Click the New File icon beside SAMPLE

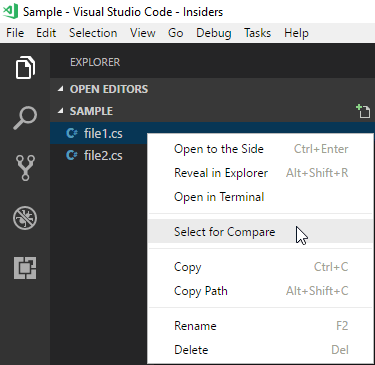(363, 111)
